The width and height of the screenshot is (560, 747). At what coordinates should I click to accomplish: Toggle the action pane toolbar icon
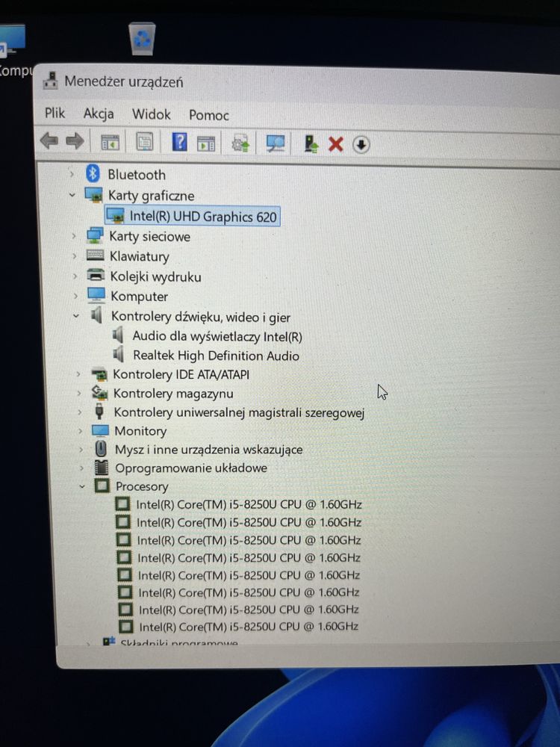pos(206,143)
